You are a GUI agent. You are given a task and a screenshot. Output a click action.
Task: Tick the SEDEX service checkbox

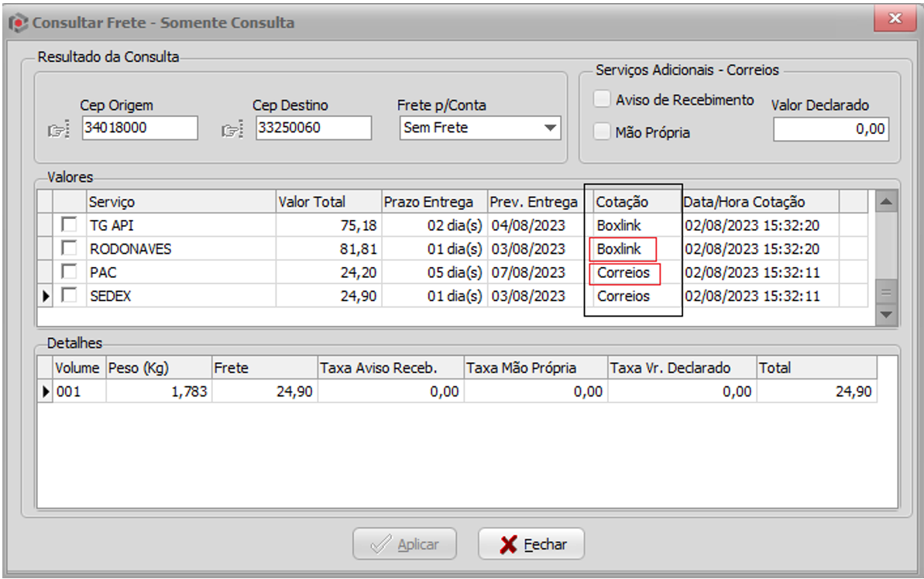pyautogui.click(x=70, y=296)
